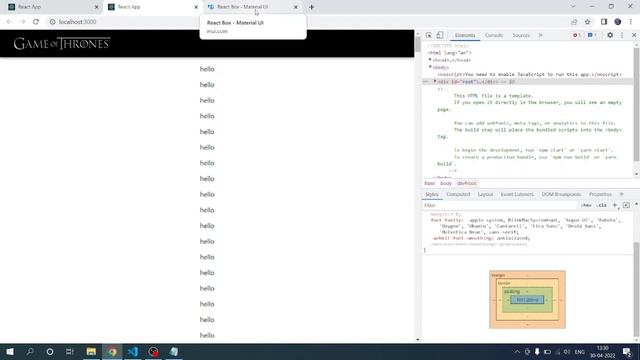640x360 pixels.
Task: Show hidden system tray icons
Action: click(517, 352)
